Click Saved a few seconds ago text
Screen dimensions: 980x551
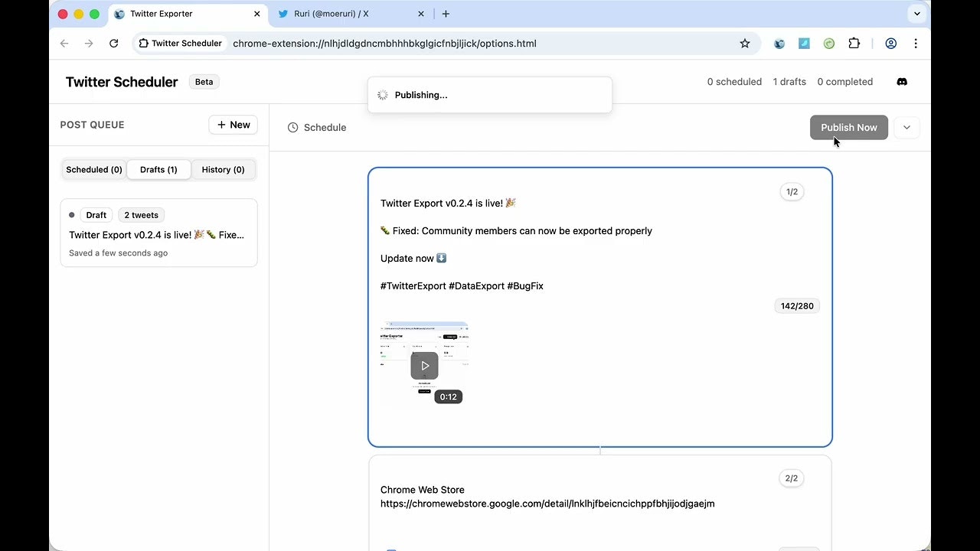coord(118,253)
